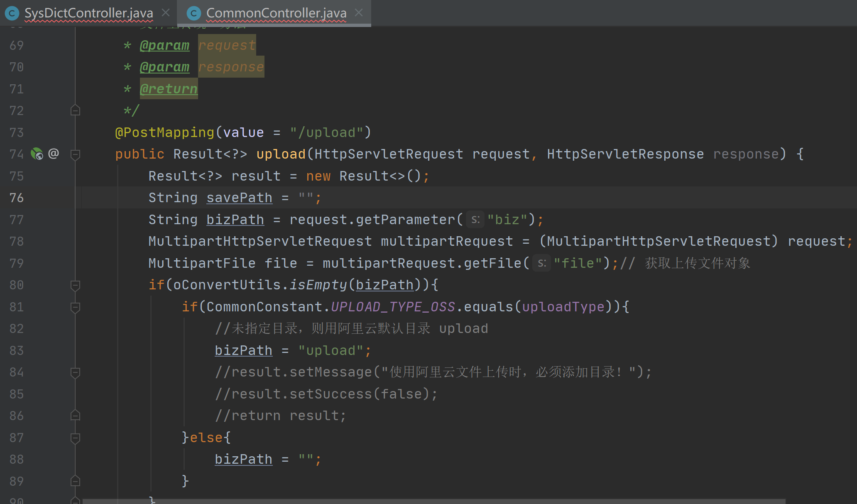Viewport: 857px width, 504px height.
Task: Click the REST endpoint globe icon at line 74
Action: [37, 154]
